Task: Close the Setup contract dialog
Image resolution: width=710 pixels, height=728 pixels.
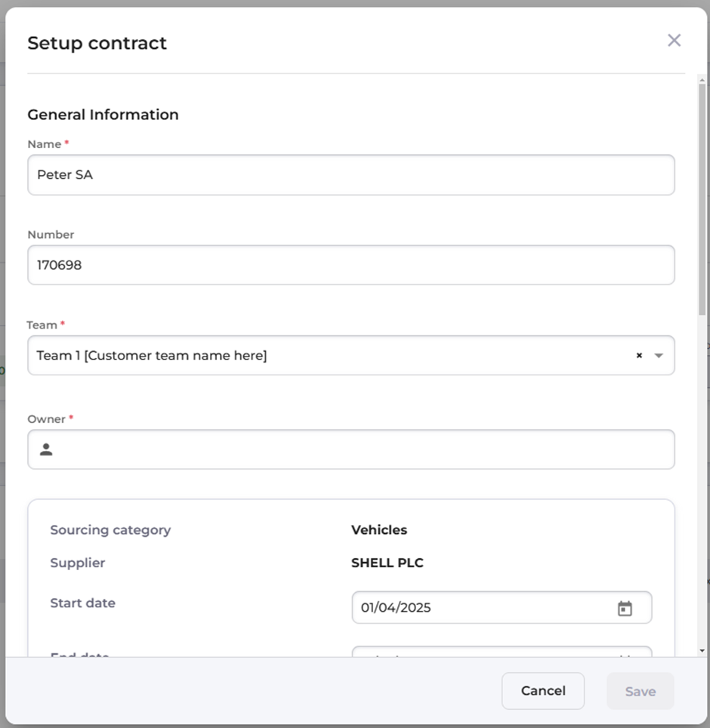Action: tap(674, 41)
